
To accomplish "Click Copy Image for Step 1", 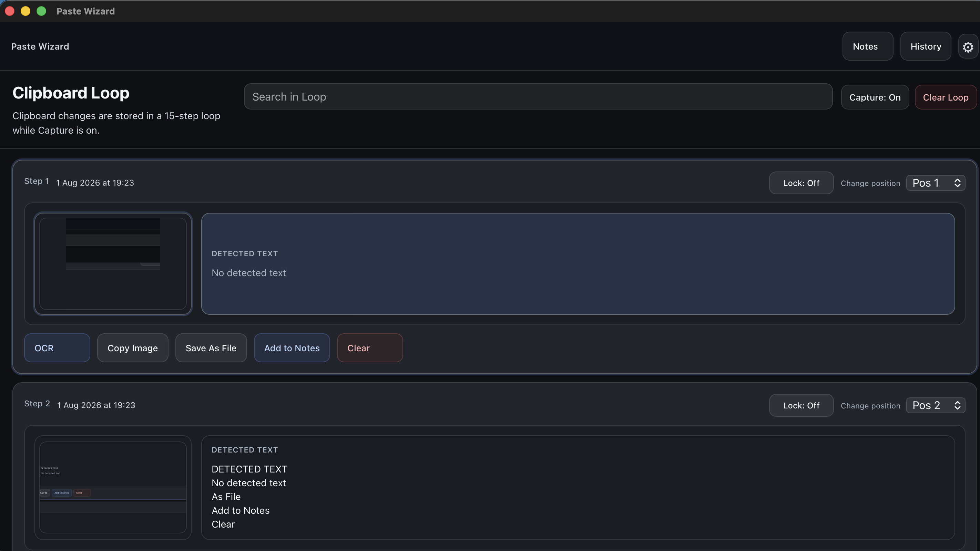I will coord(132,348).
